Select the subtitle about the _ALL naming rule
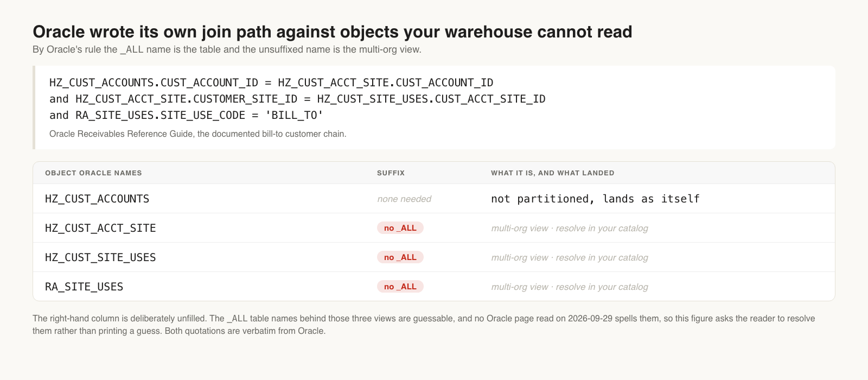 227,49
